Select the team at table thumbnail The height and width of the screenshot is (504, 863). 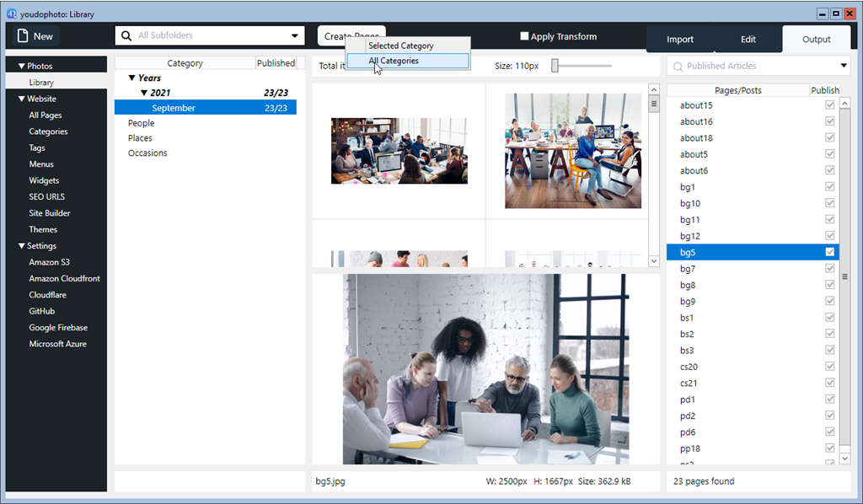[573, 151]
